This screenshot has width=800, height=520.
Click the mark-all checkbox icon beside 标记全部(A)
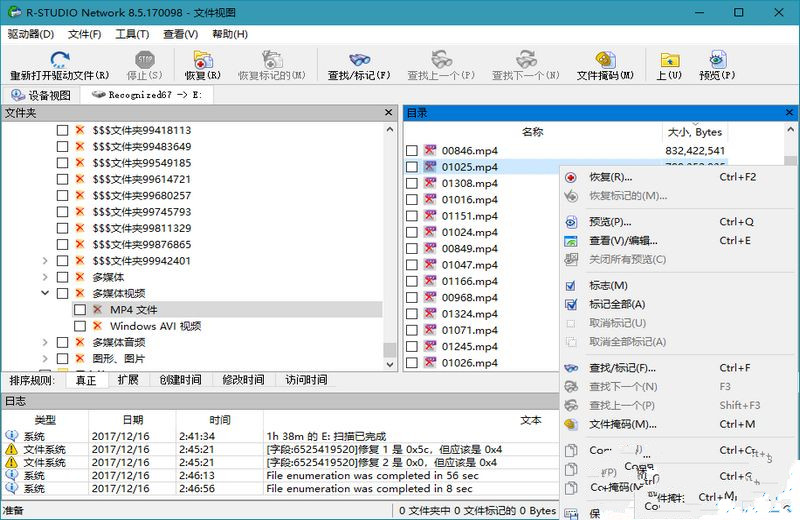(x=571, y=305)
